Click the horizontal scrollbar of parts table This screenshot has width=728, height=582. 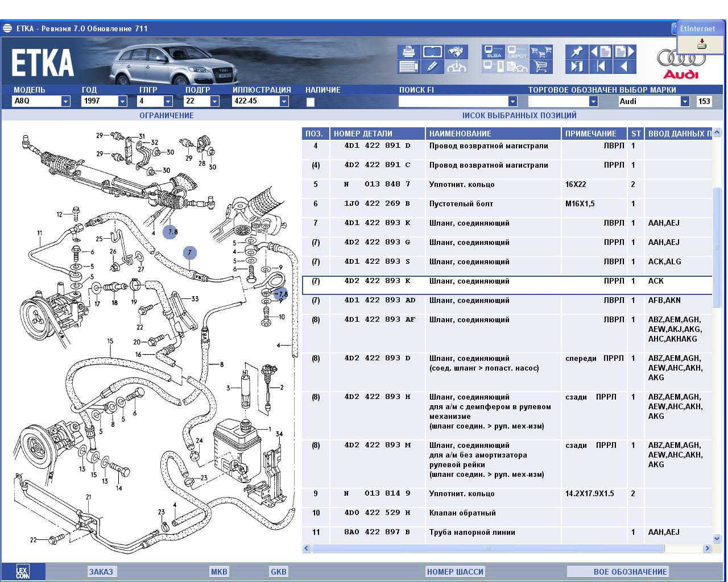[x=487, y=548]
